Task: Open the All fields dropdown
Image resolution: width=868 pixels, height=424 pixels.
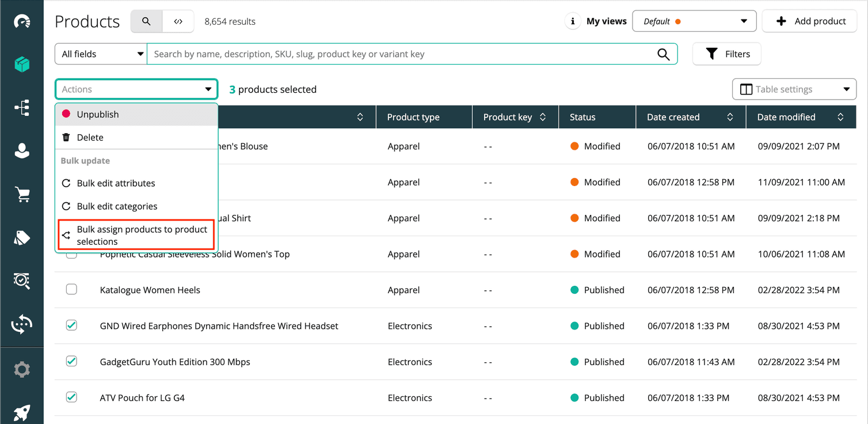Action: click(101, 54)
